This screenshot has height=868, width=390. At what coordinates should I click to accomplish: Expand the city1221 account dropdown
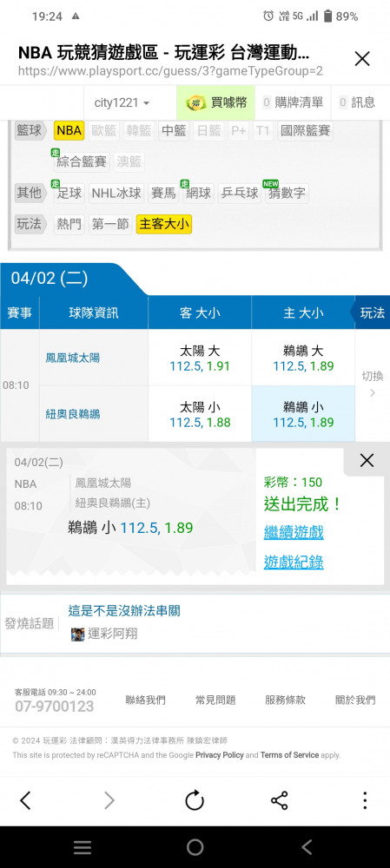(122, 103)
